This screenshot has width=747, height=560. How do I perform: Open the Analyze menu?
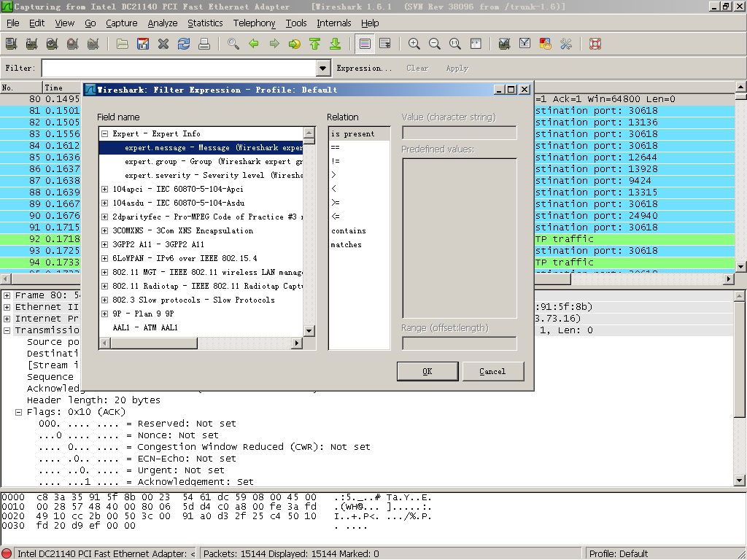[163, 23]
